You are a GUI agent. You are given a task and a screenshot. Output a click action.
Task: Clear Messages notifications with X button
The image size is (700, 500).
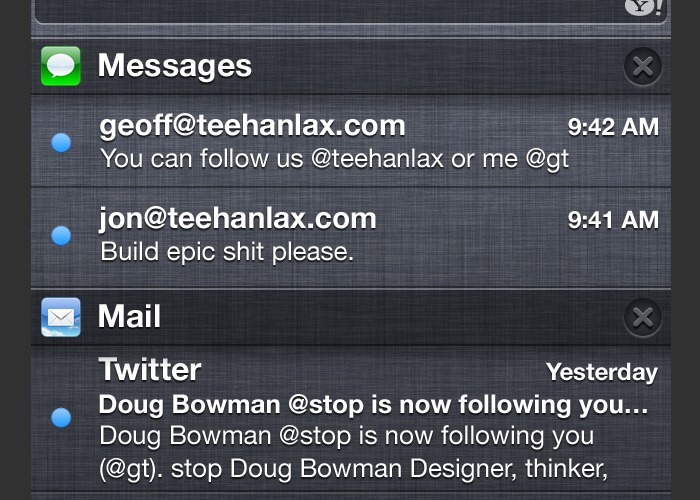643,67
